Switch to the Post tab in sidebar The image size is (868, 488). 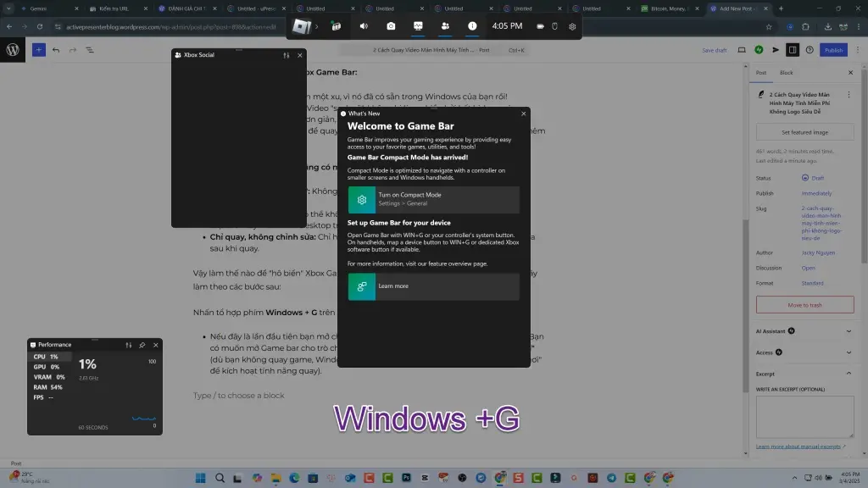761,73
